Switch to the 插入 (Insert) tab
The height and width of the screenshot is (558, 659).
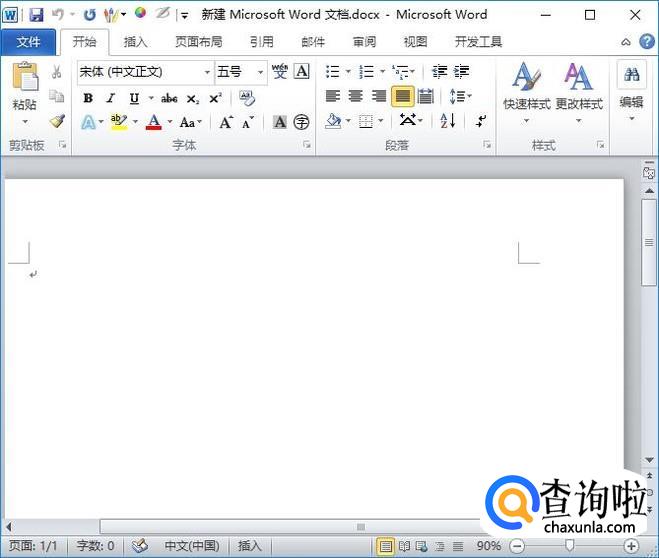click(135, 42)
